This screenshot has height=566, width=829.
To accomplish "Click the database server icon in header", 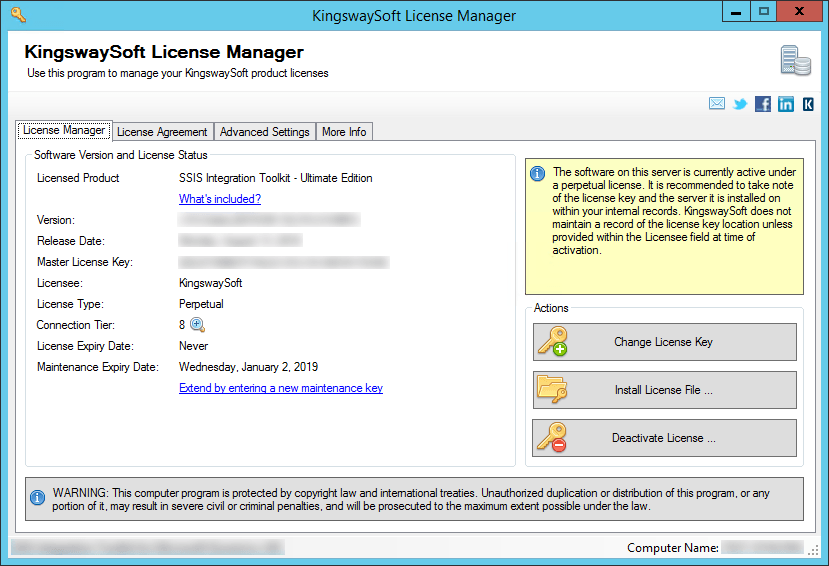I will [795, 60].
